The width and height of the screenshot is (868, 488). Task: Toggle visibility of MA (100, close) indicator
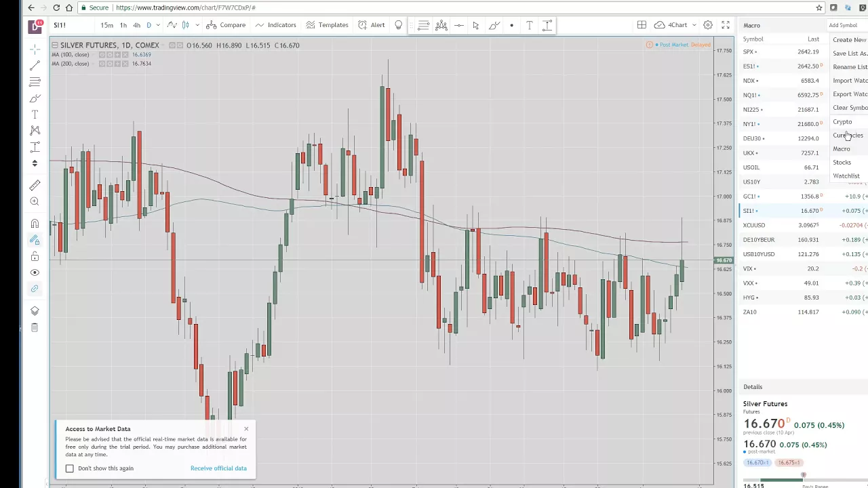[x=102, y=54]
